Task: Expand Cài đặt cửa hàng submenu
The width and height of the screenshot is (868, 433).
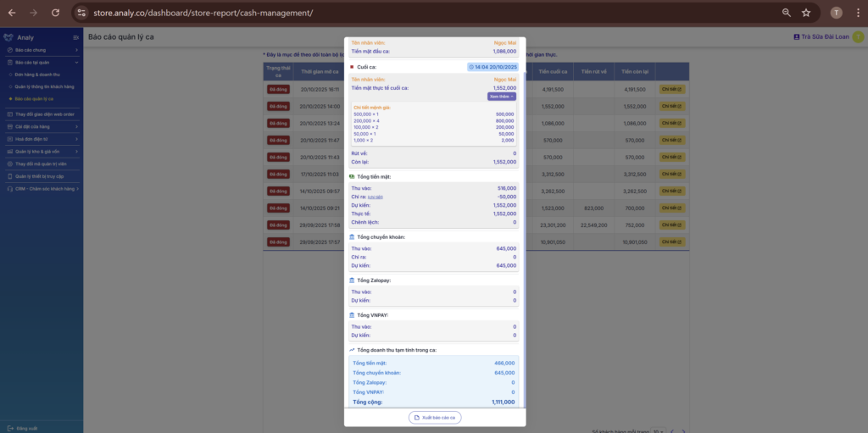Action: 41,126
